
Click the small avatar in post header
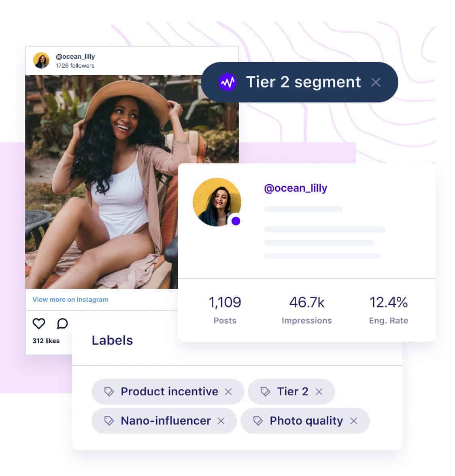pos(41,60)
